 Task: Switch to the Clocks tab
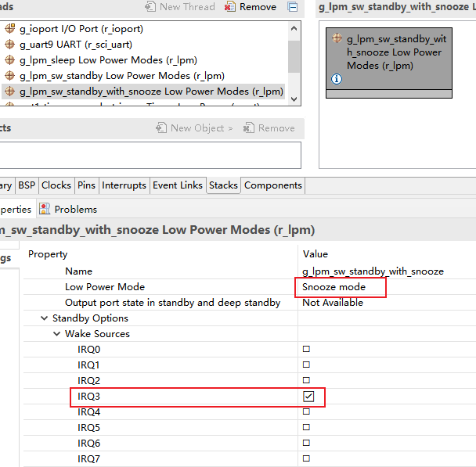[56, 185]
